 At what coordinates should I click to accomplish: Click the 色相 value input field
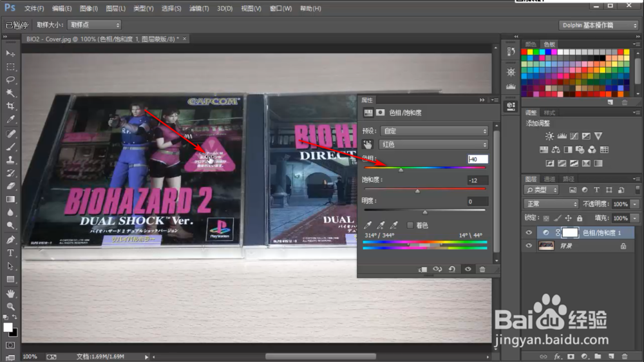click(478, 159)
